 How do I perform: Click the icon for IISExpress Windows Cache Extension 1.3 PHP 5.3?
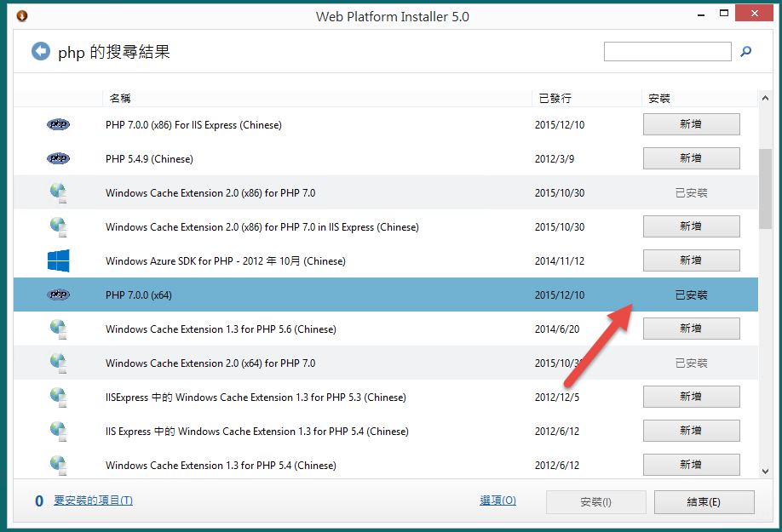point(58,397)
